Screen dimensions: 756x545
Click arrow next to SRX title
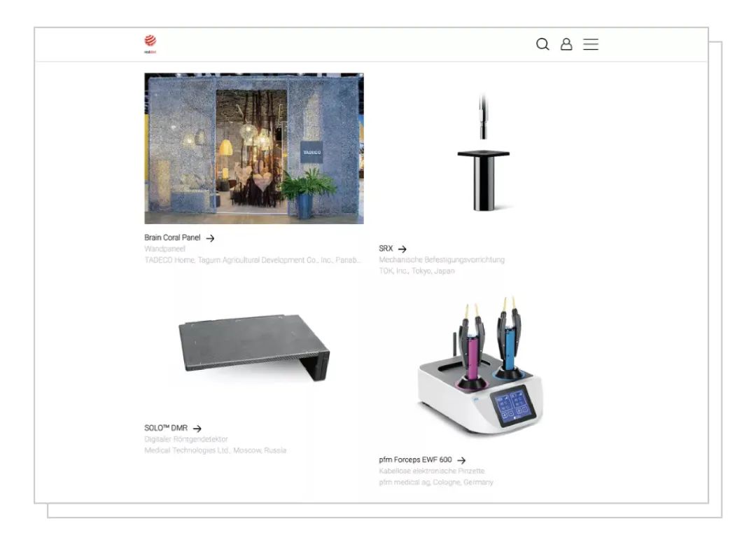pyautogui.click(x=402, y=249)
